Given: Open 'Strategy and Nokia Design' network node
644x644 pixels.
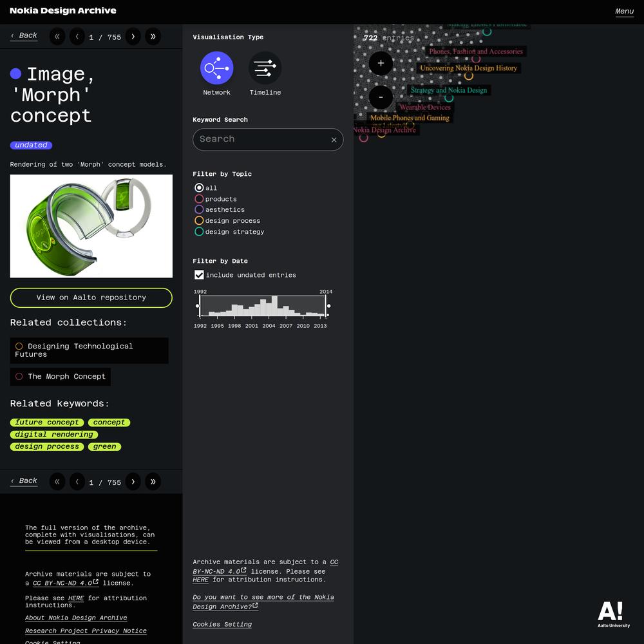Looking at the screenshot, I should pyautogui.click(x=448, y=90).
